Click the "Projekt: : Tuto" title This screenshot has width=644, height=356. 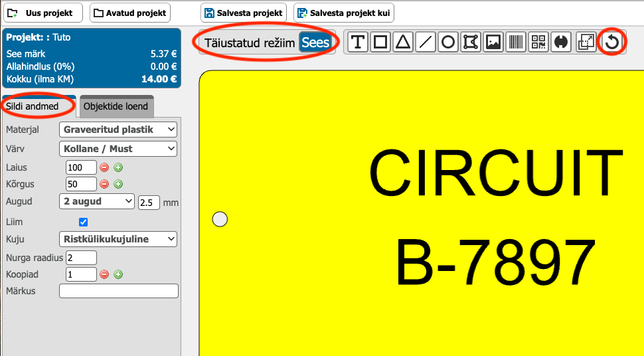coord(39,37)
